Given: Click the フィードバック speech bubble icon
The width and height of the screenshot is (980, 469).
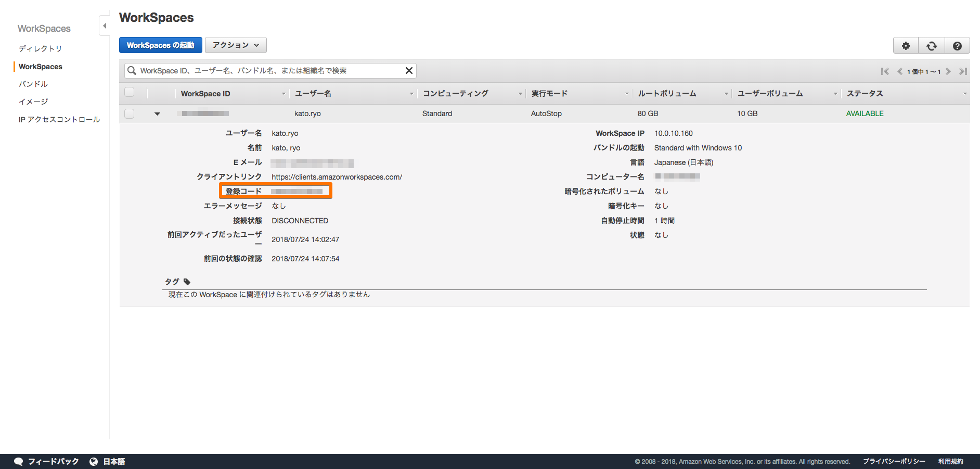Looking at the screenshot, I should 19,461.
